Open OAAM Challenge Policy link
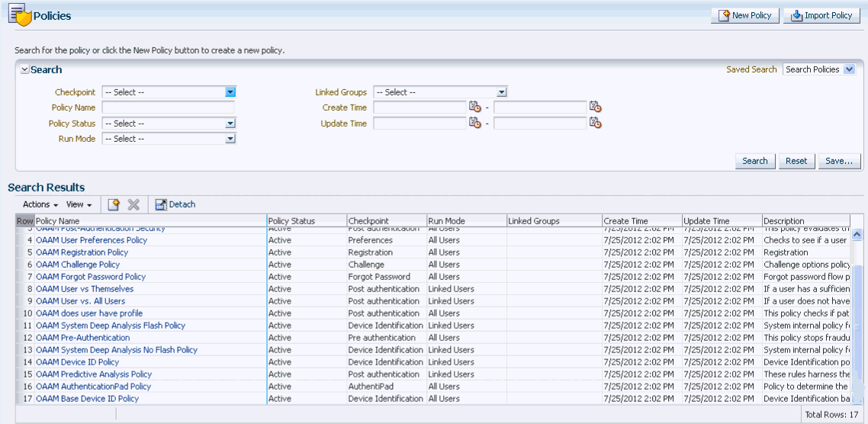The width and height of the screenshot is (868, 424). pos(78,265)
